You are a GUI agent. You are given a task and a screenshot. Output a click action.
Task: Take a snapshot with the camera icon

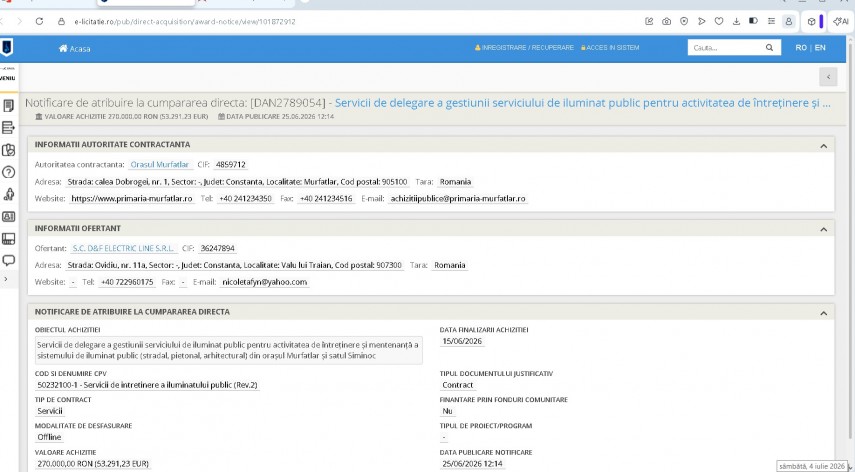coord(666,21)
